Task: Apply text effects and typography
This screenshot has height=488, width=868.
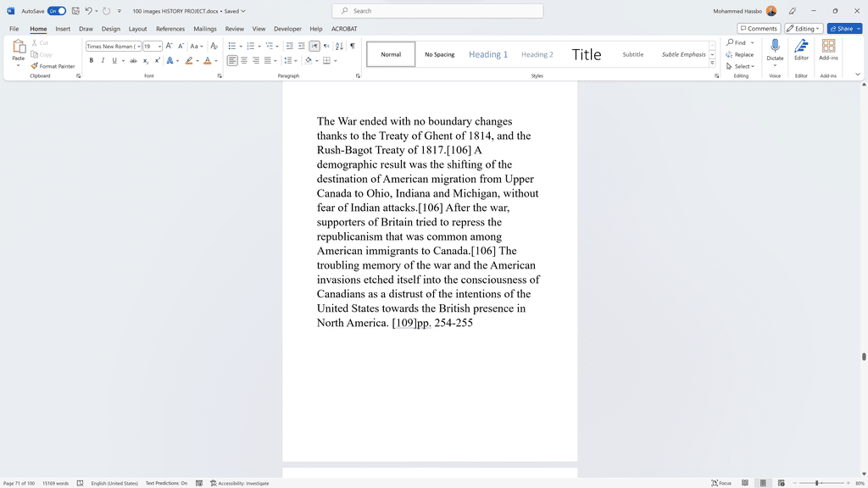Action: 170,61
